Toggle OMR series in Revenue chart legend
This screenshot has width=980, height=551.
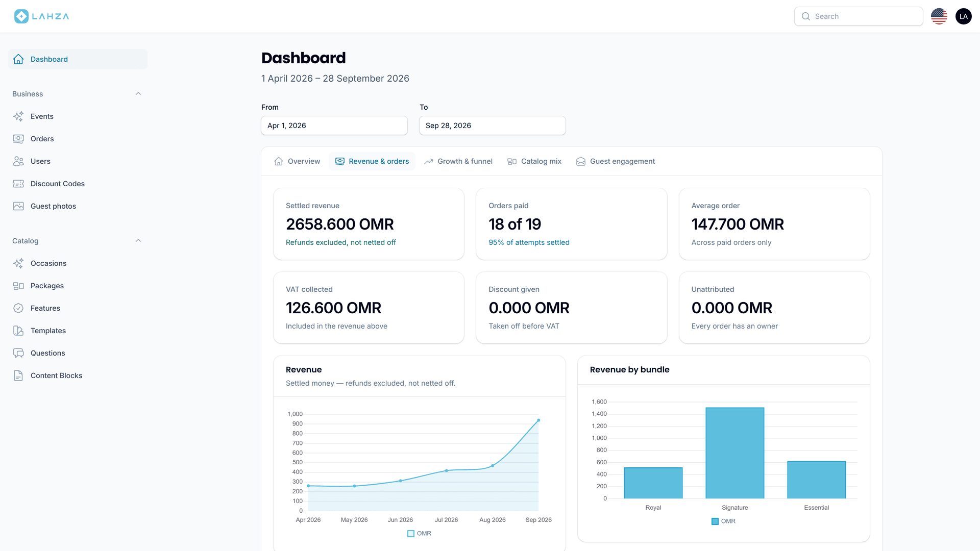[x=420, y=534]
